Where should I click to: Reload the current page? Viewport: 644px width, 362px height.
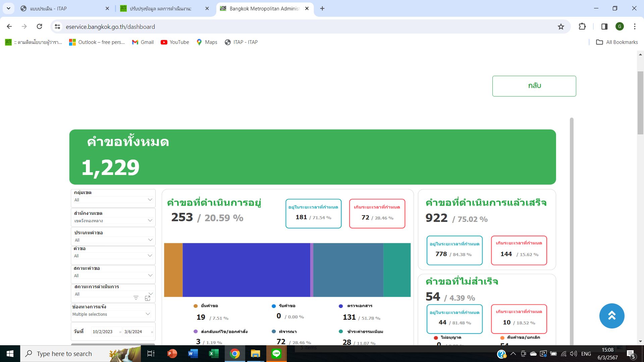tap(40, 26)
